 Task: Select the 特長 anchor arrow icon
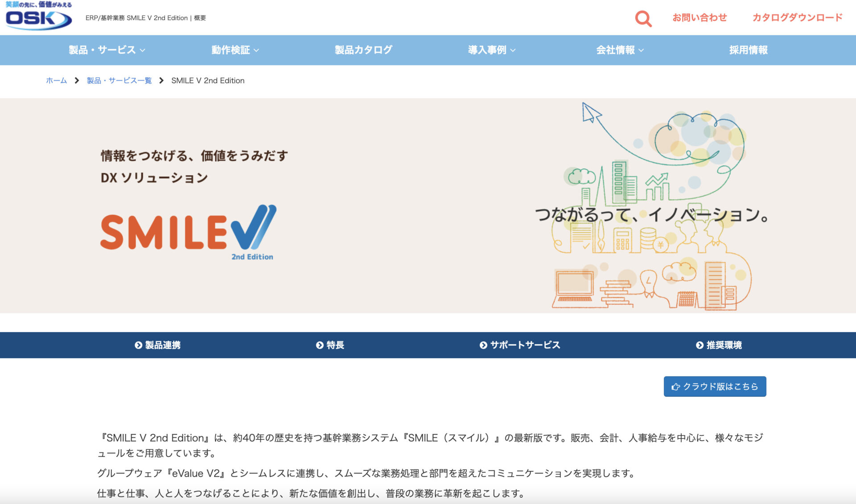click(x=319, y=345)
